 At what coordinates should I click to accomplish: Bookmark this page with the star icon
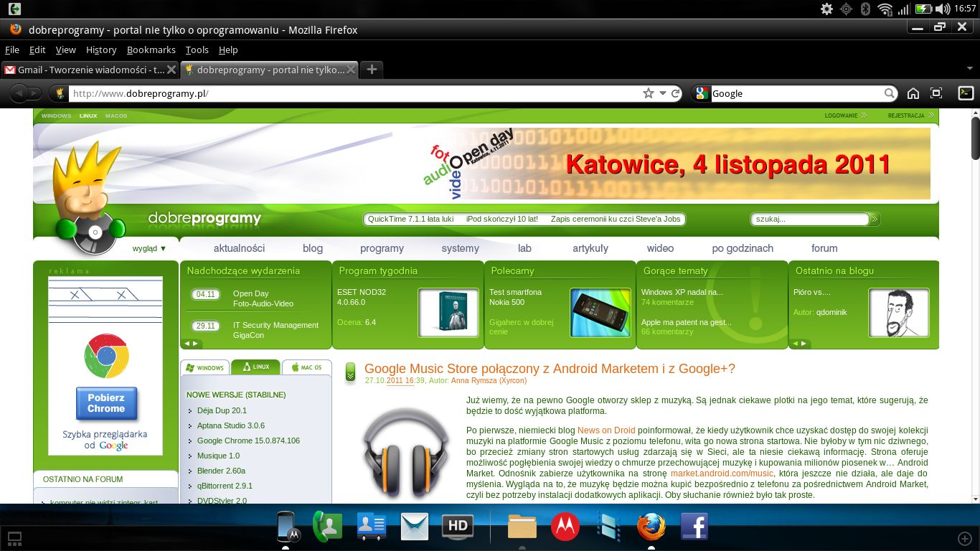[x=649, y=93]
